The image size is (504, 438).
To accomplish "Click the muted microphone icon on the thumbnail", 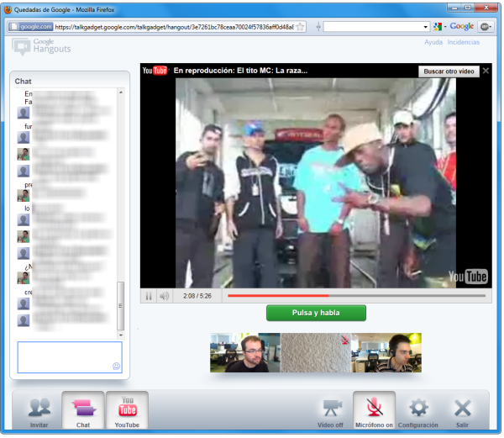I will [345, 340].
